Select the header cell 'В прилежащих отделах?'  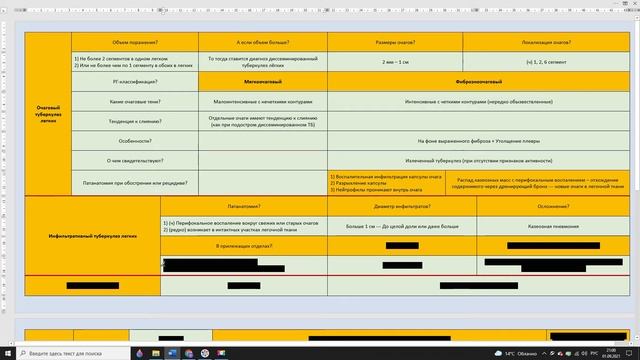click(x=244, y=246)
